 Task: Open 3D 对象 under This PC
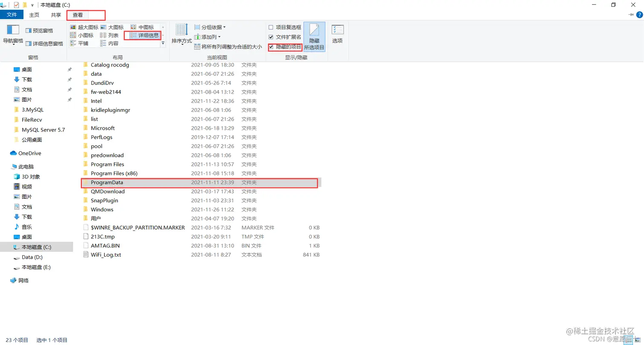tap(31, 177)
